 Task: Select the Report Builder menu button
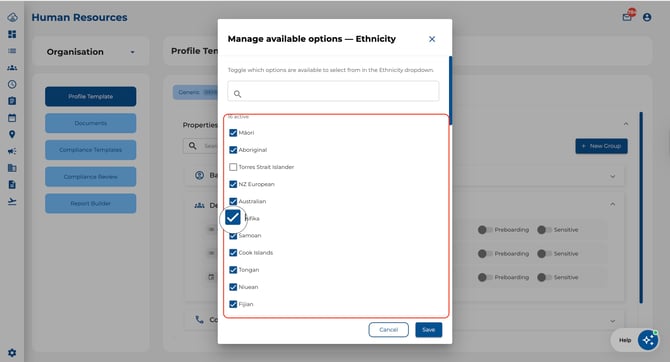tap(91, 203)
